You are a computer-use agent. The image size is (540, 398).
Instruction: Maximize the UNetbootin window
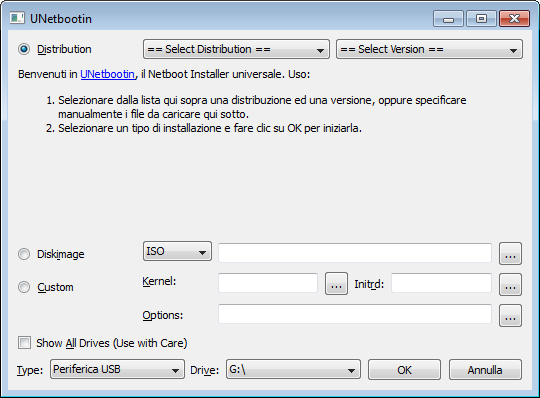click(481, 19)
